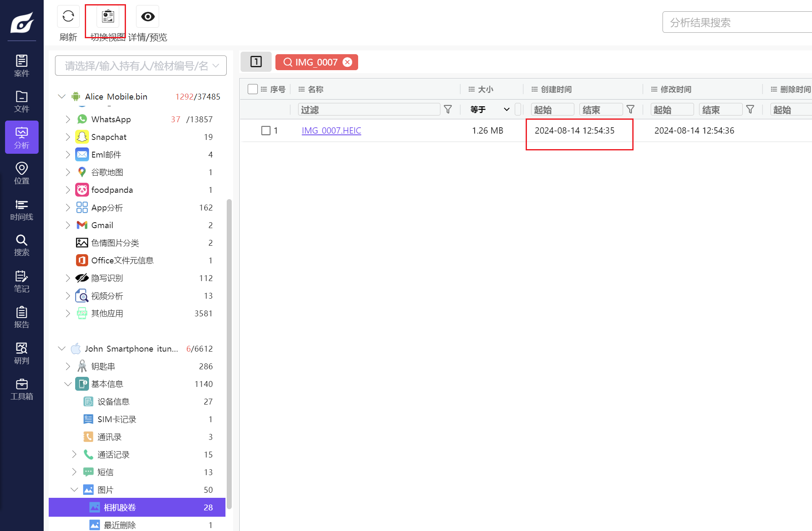Click the name column filter funnel icon

tap(448, 110)
